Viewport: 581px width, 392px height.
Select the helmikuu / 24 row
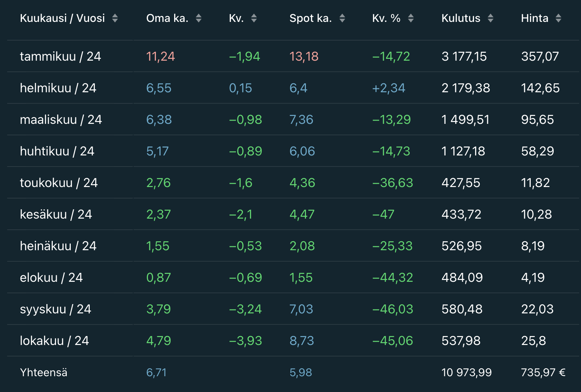click(58, 88)
